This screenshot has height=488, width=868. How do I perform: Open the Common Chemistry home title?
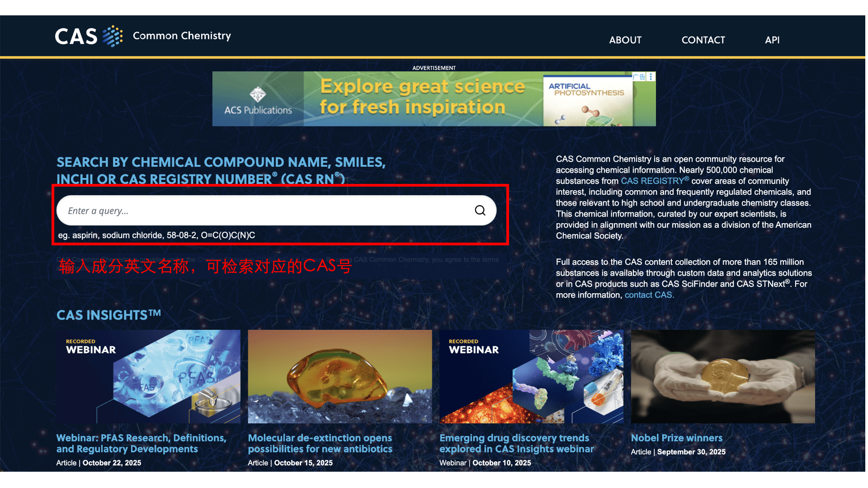[x=182, y=36]
